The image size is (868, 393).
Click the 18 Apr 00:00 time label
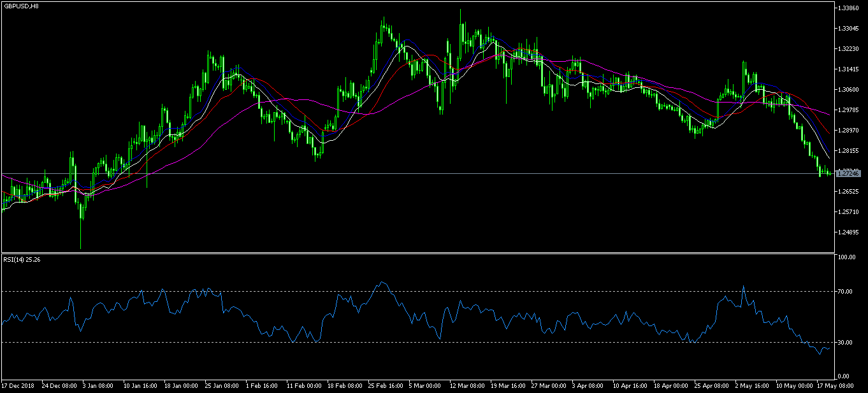point(671,386)
